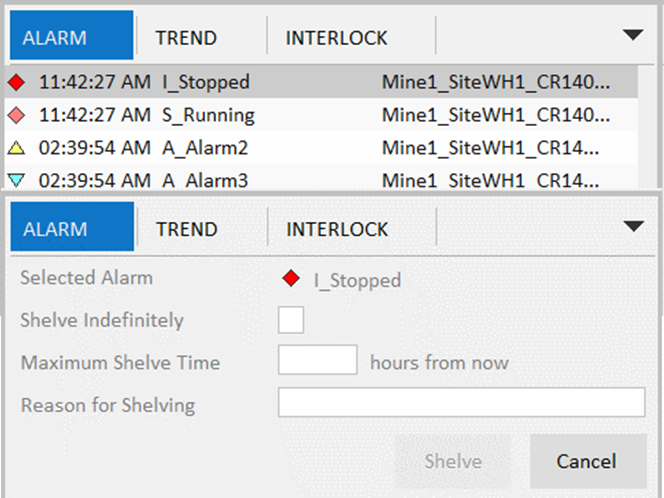Click the red diamond icon beside I_Stopped row
This screenshot has width=664, height=498.
[x=15, y=83]
